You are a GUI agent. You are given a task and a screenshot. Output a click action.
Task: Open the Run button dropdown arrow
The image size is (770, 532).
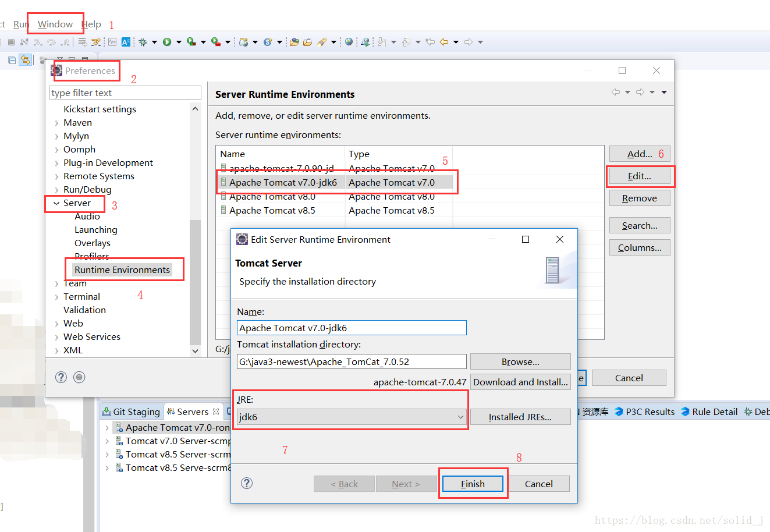(179, 42)
